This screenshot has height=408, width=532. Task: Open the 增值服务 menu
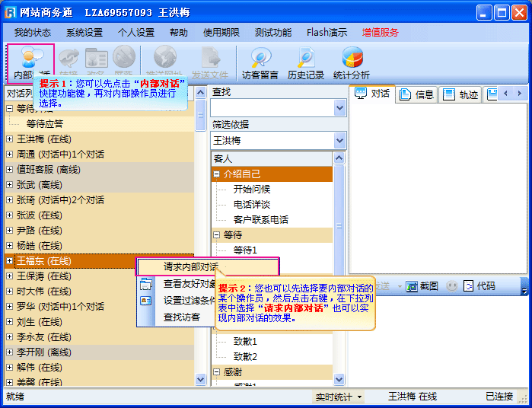pyautogui.click(x=380, y=33)
